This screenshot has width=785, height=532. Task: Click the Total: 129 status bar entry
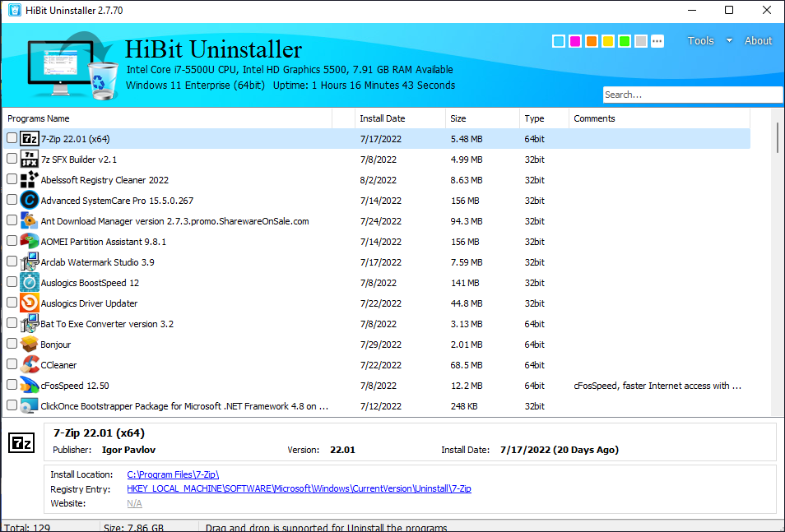tap(27, 528)
